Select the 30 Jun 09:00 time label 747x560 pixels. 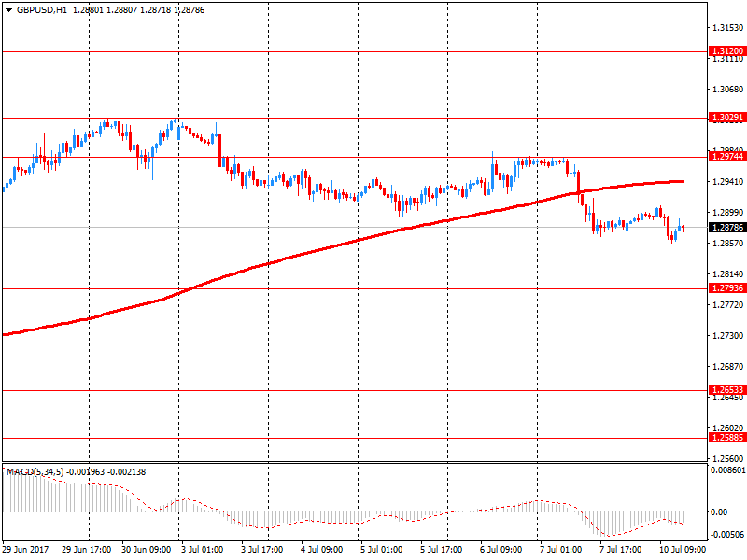coord(147,549)
